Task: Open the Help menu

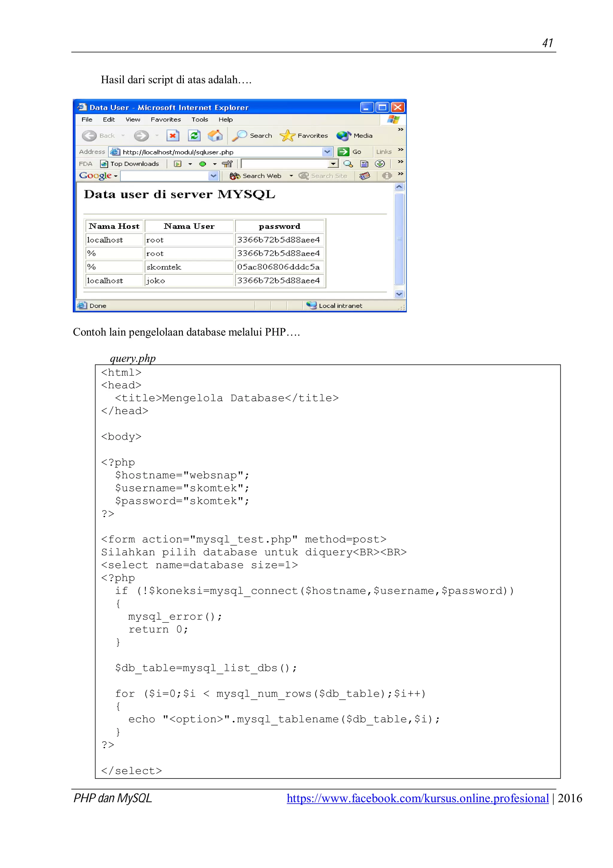Action: [225, 120]
